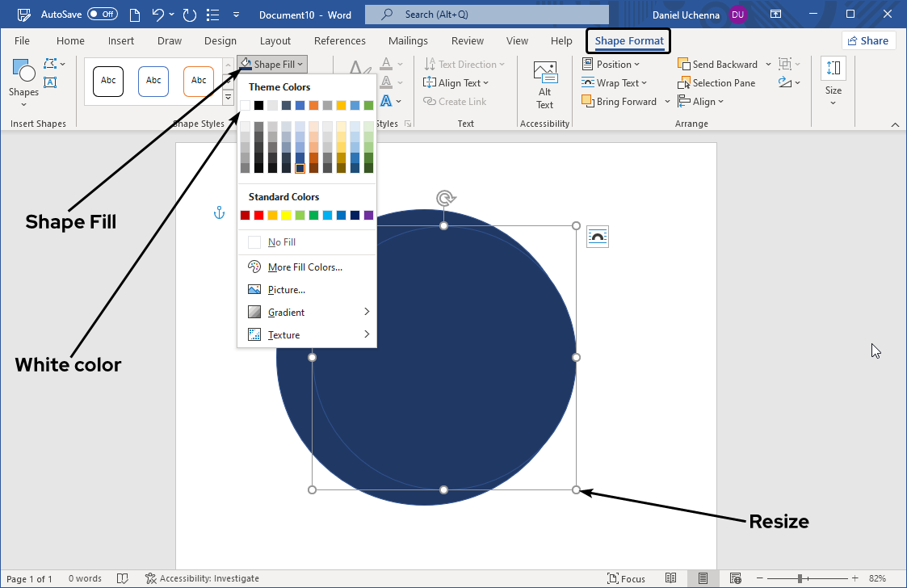Open the Layout Options icon beside the shape

point(597,237)
